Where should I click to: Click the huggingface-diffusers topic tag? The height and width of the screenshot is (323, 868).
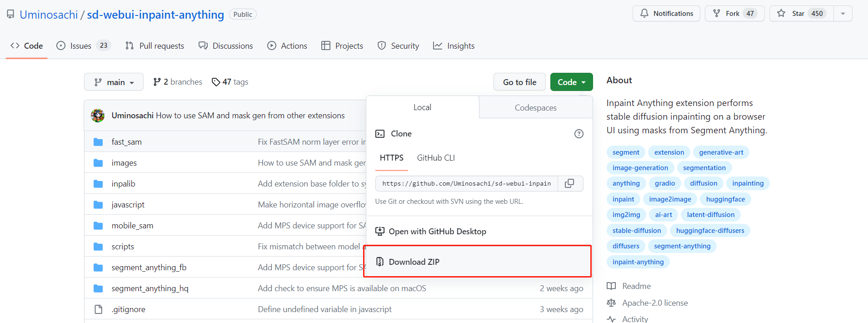tap(710, 231)
